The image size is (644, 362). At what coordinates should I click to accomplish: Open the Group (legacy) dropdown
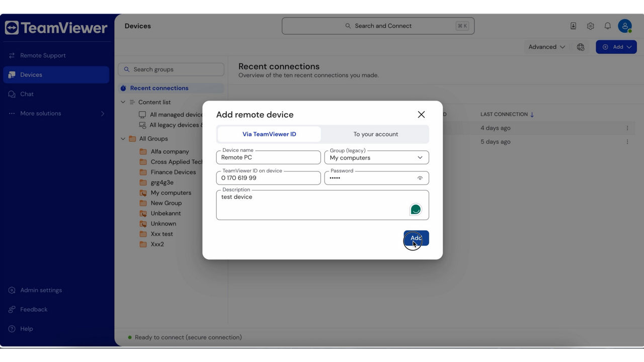click(x=376, y=157)
